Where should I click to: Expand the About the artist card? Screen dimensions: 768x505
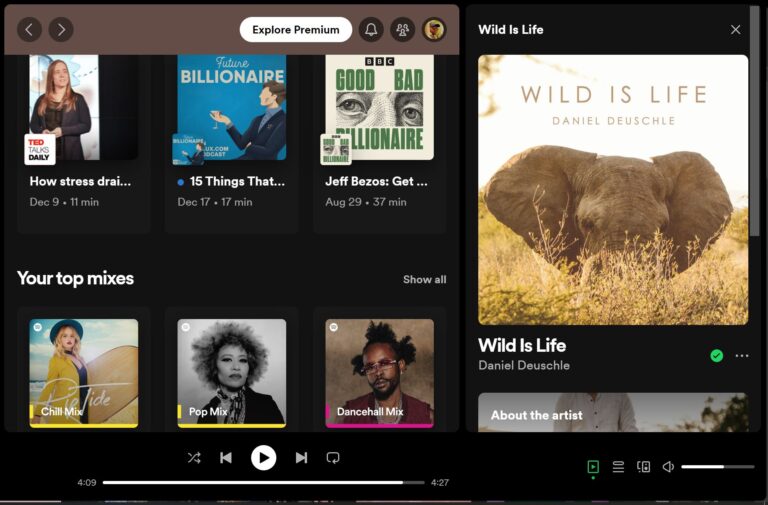coord(612,414)
